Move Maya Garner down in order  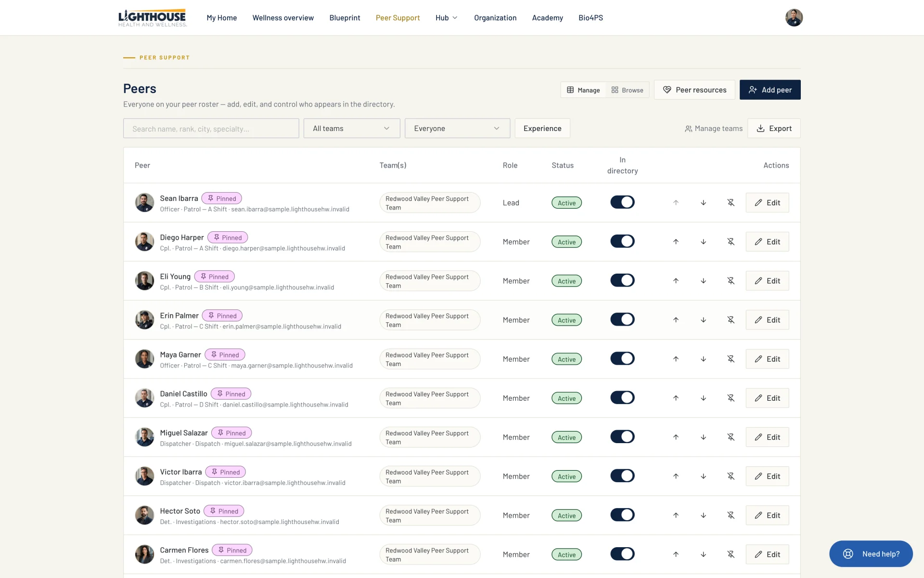[703, 359]
